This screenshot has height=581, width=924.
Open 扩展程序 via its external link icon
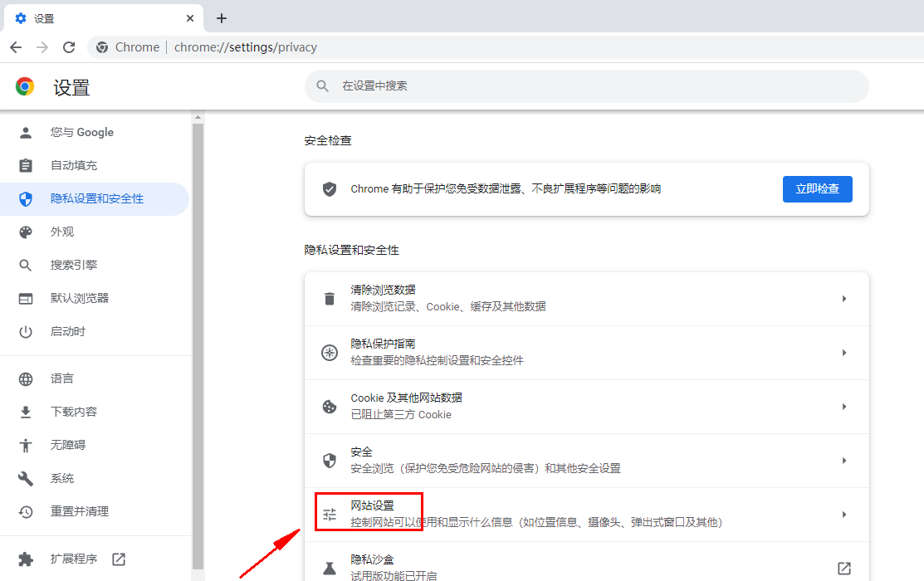point(119,559)
